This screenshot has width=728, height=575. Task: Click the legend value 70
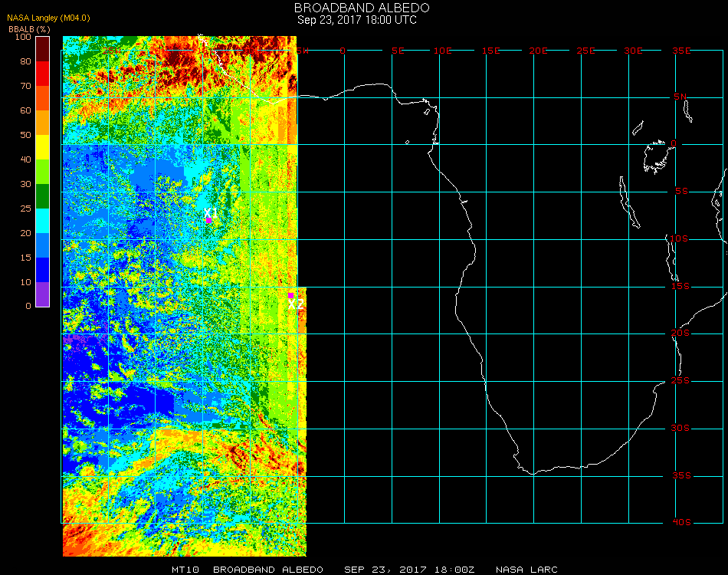[x=25, y=86]
